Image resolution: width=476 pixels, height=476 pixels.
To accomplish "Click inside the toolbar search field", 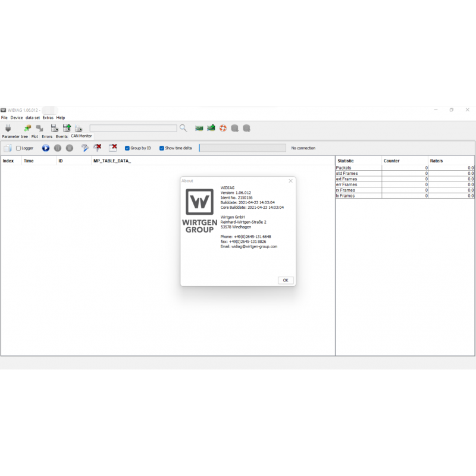I will tap(134, 128).
